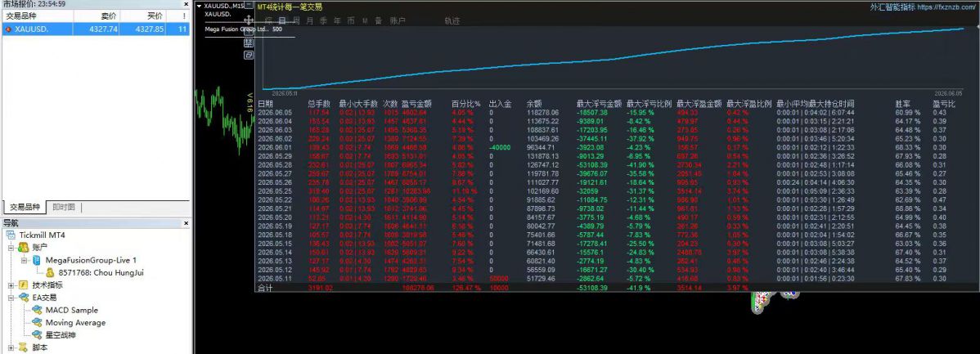Click the 技术指标 indicators icon
Image resolution: width=980 pixels, height=354 pixels.
click(23, 285)
